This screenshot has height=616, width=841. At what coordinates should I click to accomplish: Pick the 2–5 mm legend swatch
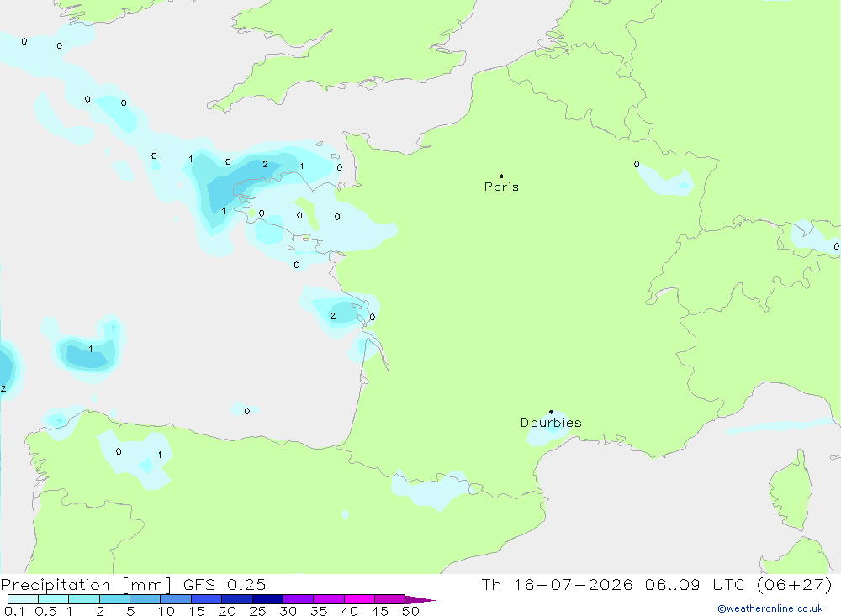pyautogui.click(x=114, y=599)
